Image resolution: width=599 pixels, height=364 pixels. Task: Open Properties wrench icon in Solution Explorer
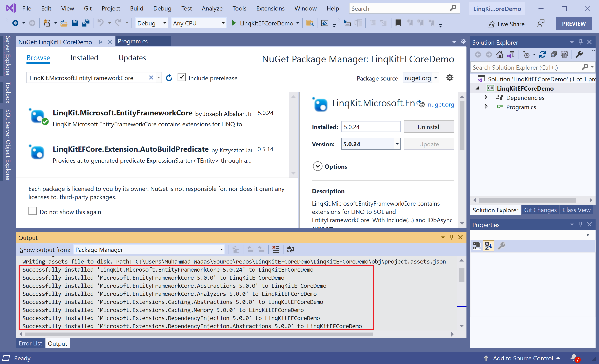579,55
